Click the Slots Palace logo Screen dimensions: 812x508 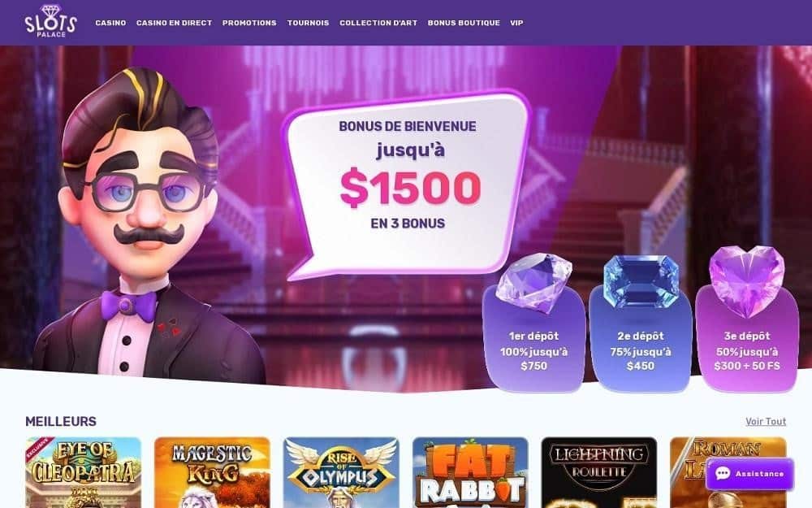[50, 21]
